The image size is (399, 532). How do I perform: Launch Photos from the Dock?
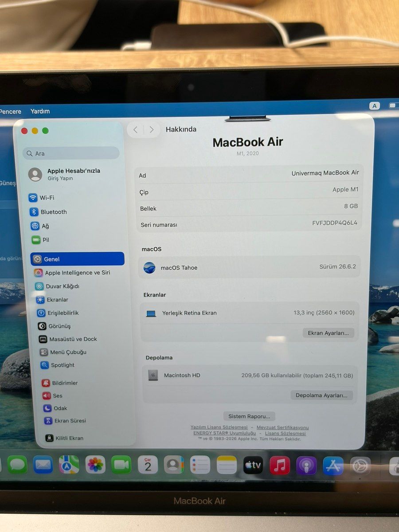pos(95,465)
